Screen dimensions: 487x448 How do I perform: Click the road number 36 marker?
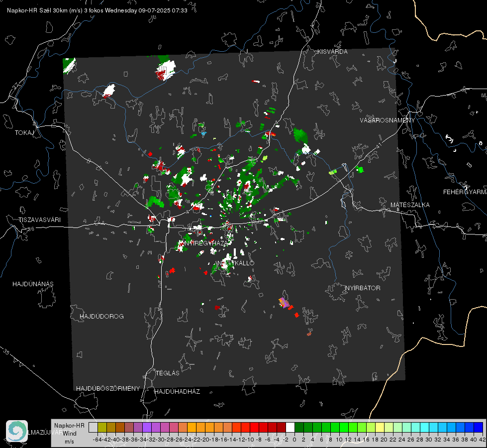(31, 229)
